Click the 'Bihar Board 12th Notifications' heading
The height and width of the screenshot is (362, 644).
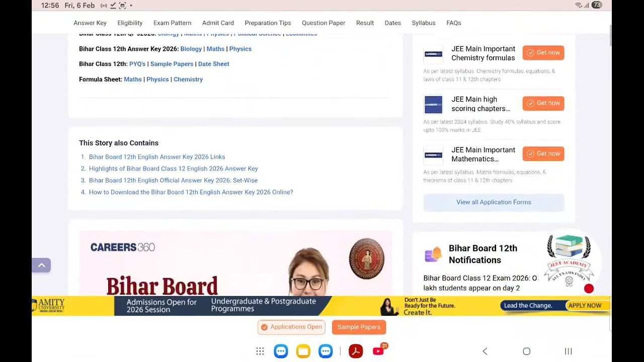483,254
